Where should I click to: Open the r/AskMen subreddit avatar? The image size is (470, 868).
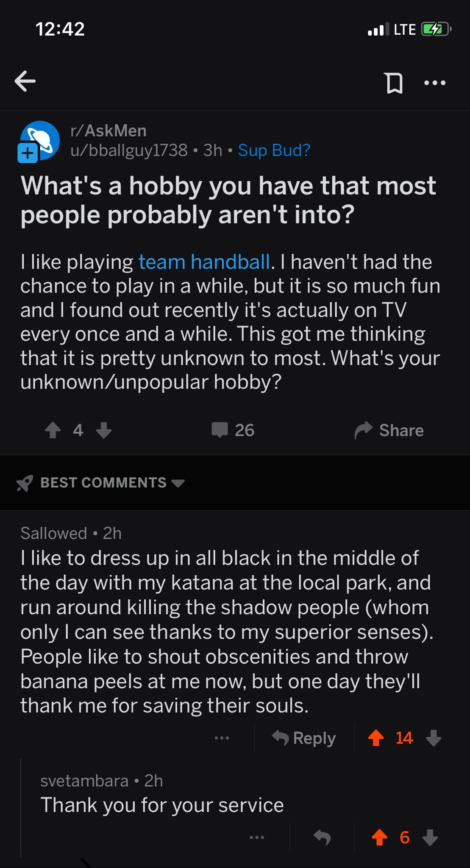point(39,141)
